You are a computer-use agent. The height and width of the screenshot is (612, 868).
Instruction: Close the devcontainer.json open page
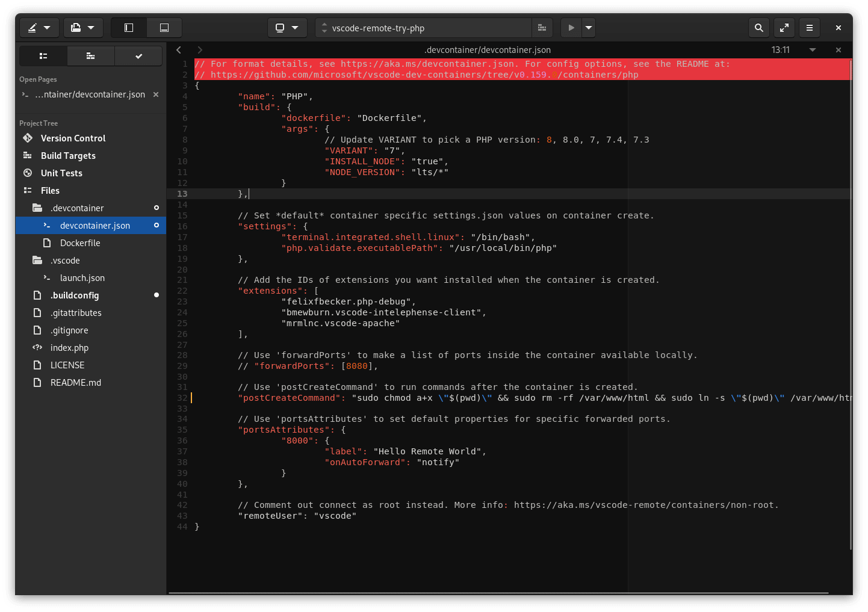click(x=155, y=94)
